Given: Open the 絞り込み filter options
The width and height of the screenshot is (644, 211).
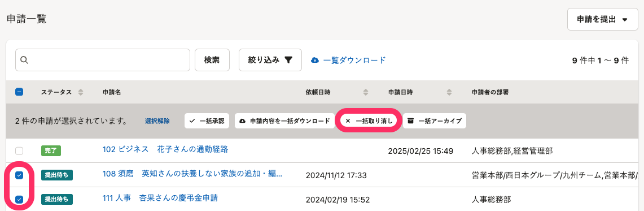Looking at the screenshot, I should 270,60.
